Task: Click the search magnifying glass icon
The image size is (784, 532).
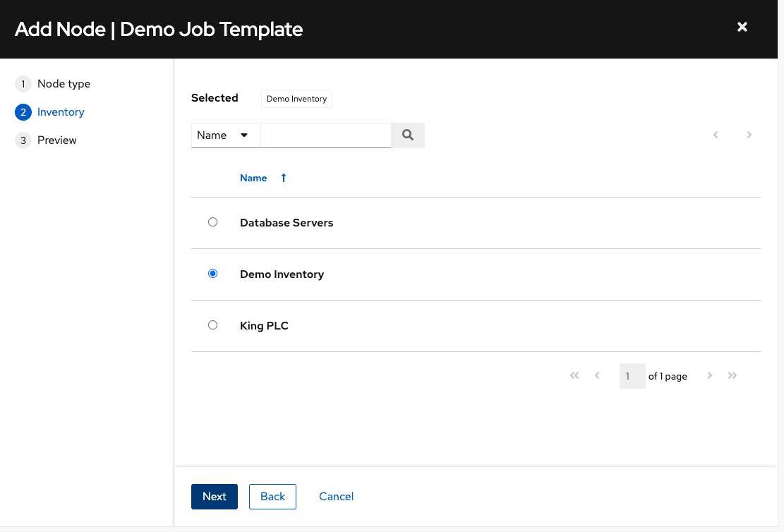Action: [x=408, y=135]
